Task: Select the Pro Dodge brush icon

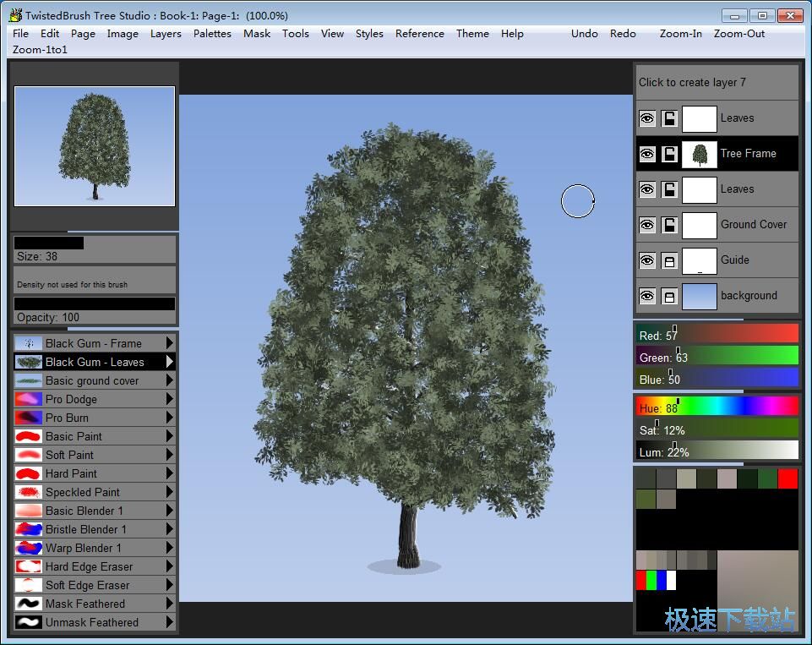Action: (29, 399)
